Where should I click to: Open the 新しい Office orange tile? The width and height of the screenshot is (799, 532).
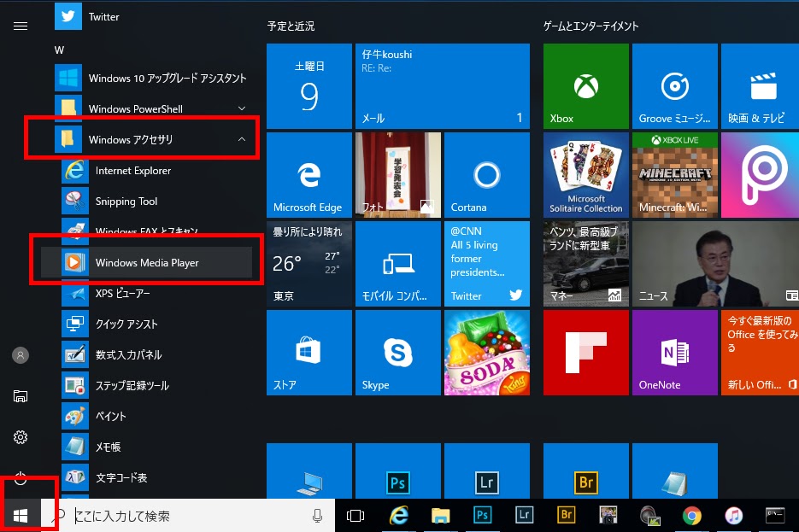[761, 353]
